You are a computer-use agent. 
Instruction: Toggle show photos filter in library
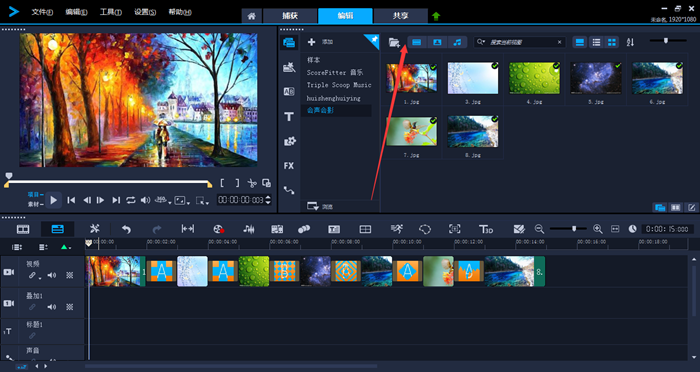(437, 42)
